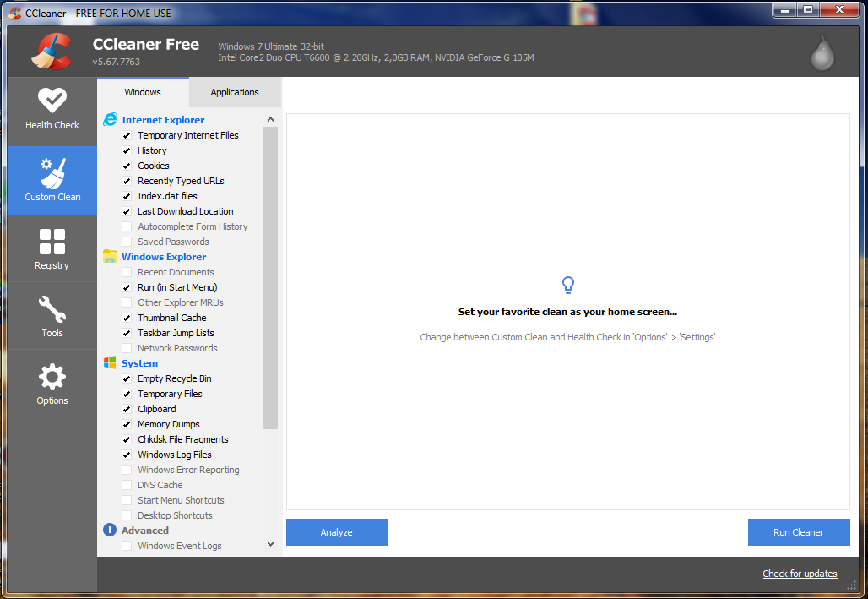Image resolution: width=868 pixels, height=599 pixels.
Task: Uncheck Temporary Internet Files
Action: pos(127,135)
